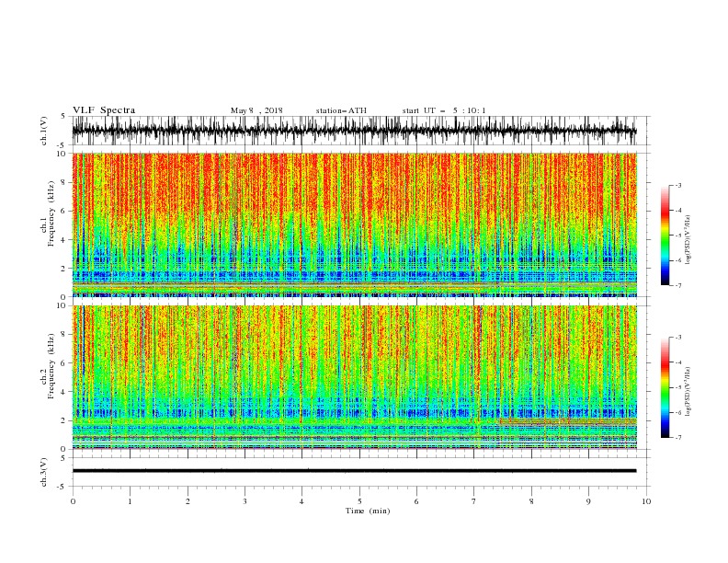This screenshot has width=728, height=563.
Task: Click the ch.1 frequency tick label 2
Action: (63, 269)
